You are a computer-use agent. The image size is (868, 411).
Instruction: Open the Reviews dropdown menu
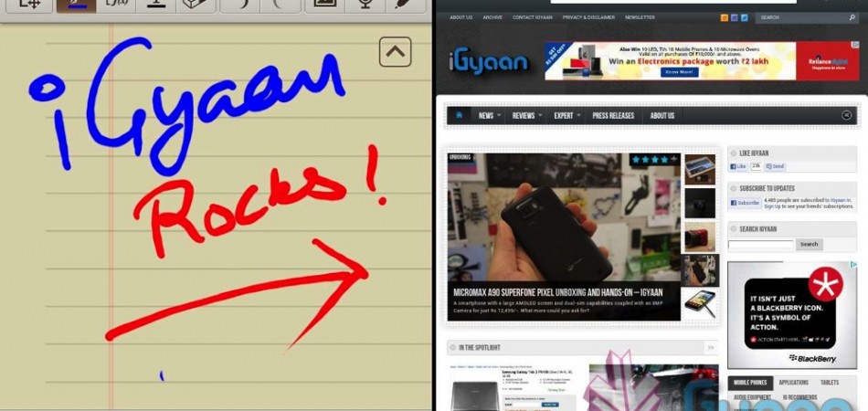(527, 116)
